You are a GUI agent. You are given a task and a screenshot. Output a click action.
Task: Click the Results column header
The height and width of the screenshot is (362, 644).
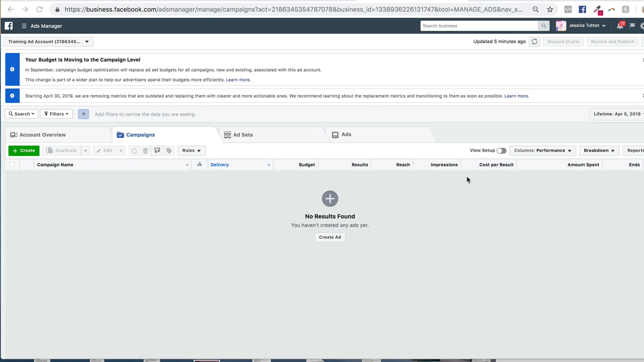click(x=345, y=165)
